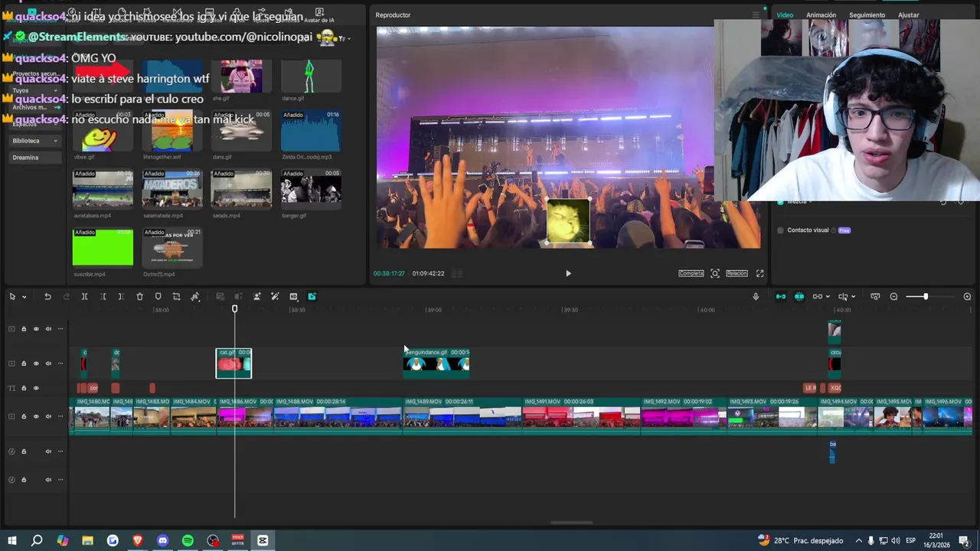Show hidden system tray icons

point(858,541)
